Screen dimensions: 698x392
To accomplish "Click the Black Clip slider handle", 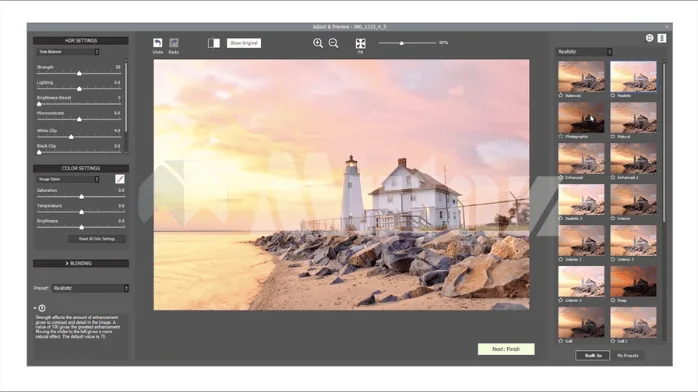I will tap(39, 152).
